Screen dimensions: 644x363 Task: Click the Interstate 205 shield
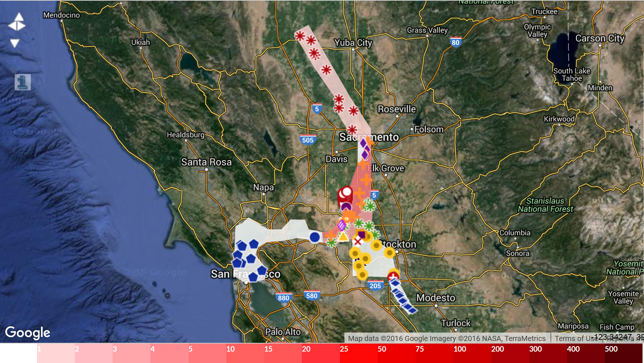coord(375,286)
